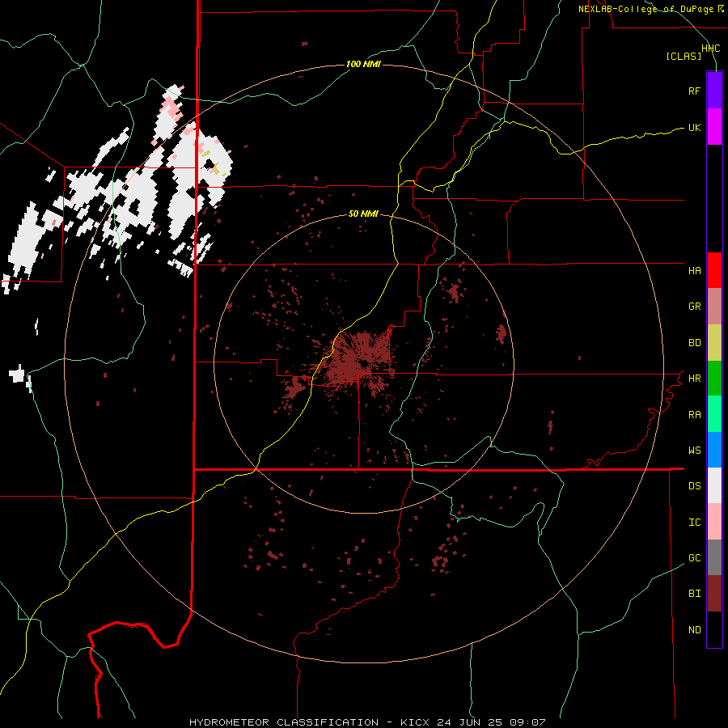Click the "09:07" timestamp text
This screenshot has height=728, width=728.
pyautogui.click(x=529, y=722)
